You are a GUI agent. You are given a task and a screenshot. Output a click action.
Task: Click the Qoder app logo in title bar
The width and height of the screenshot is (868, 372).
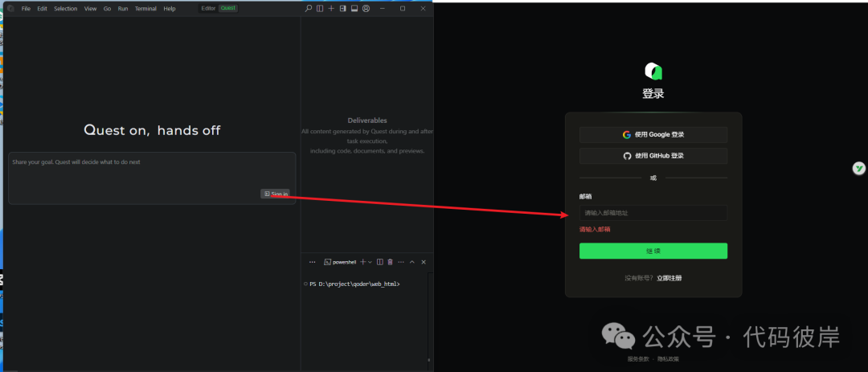[x=11, y=8]
